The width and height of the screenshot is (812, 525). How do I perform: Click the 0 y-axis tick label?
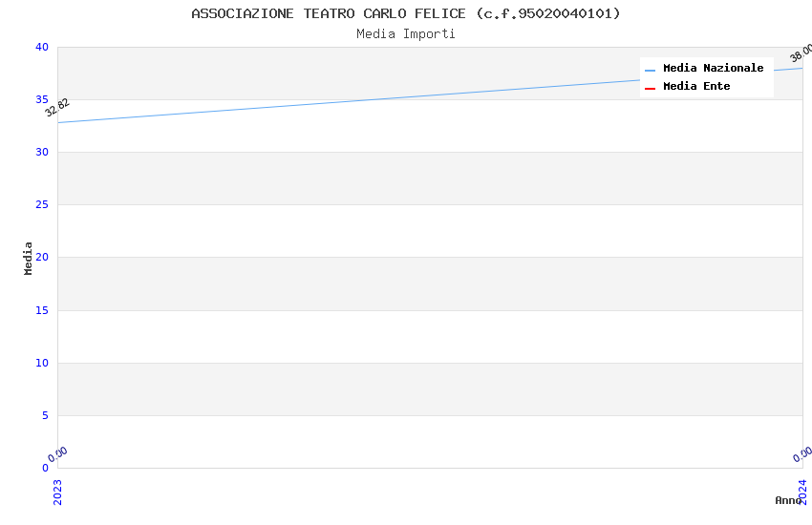tap(46, 468)
